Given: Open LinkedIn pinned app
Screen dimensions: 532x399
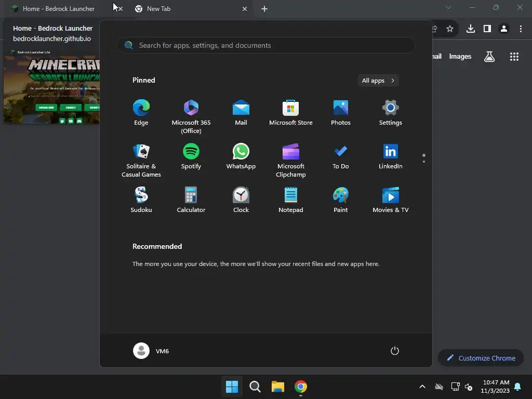Looking at the screenshot, I should (391, 156).
